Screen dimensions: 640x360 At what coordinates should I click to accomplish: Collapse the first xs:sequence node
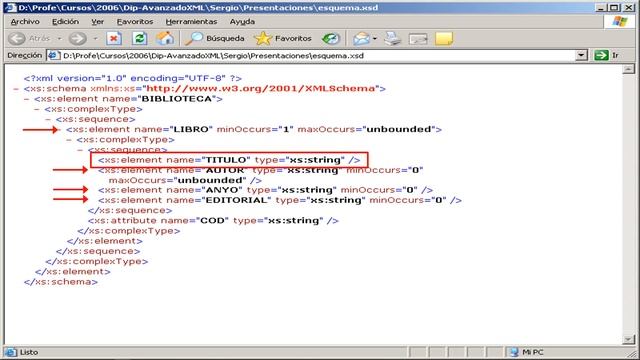(x=48, y=119)
